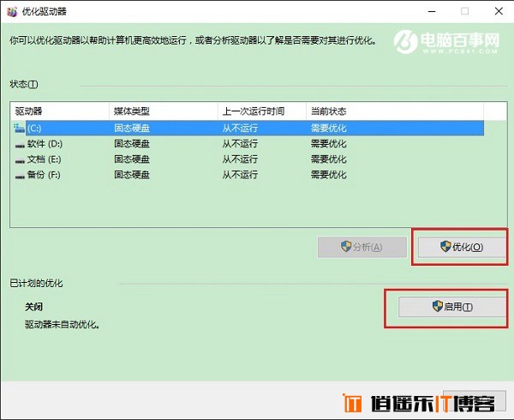Viewport: 514px width, 420px height.
Task: Select 备份 (F:) row's 从不运行 cell
Action: (x=240, y=174)
